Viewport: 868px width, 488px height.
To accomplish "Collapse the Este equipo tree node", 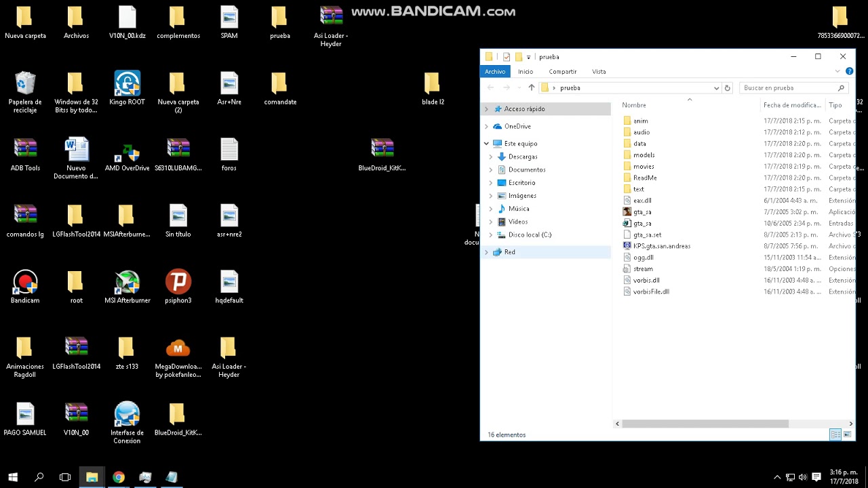I will click(486, 144).
